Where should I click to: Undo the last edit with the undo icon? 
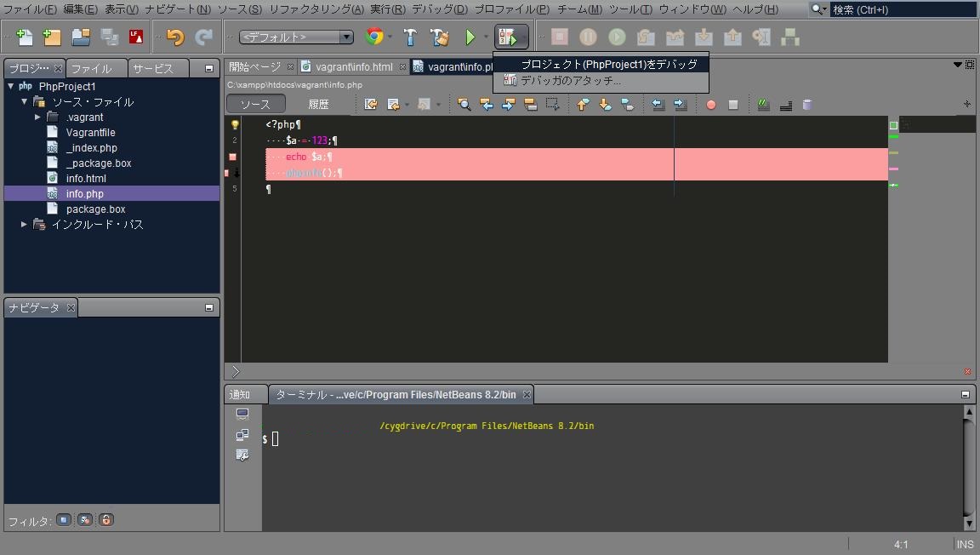[177, 37]
